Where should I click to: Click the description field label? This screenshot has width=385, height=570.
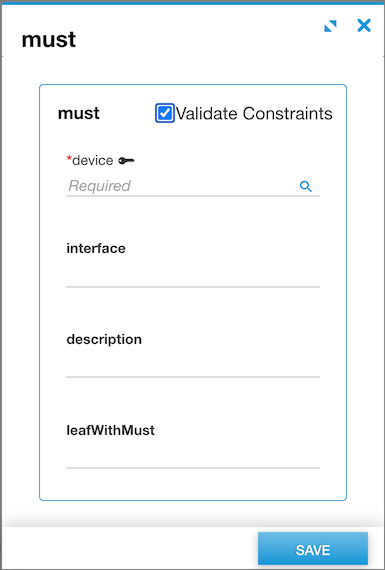click(x=104, y=340)
